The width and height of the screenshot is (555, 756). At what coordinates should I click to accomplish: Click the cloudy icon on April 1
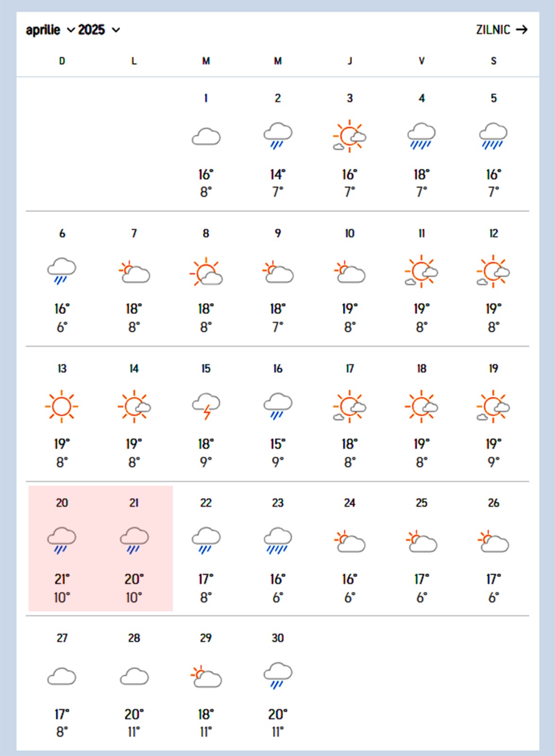click(206, 137)
